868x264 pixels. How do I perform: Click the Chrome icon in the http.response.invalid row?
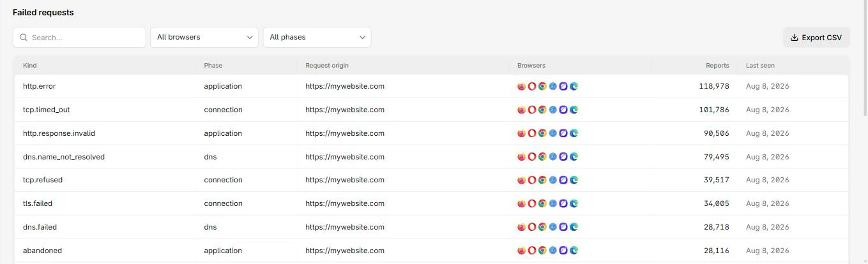point(542,133)
